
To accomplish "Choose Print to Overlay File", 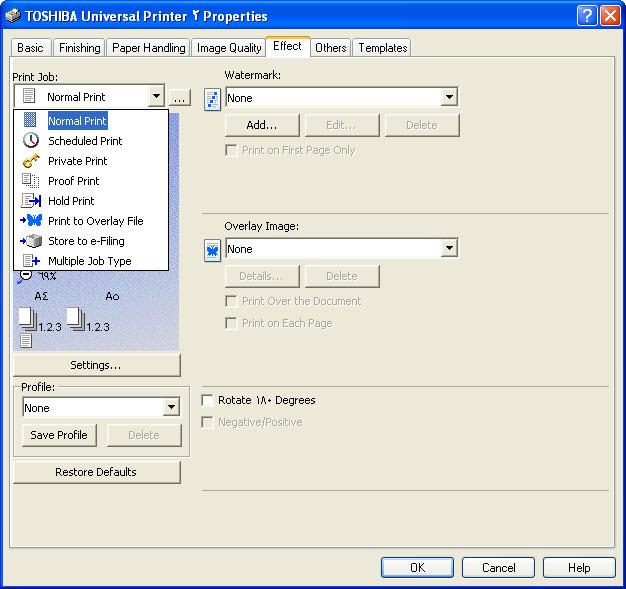I will click(x=91, y=220).
